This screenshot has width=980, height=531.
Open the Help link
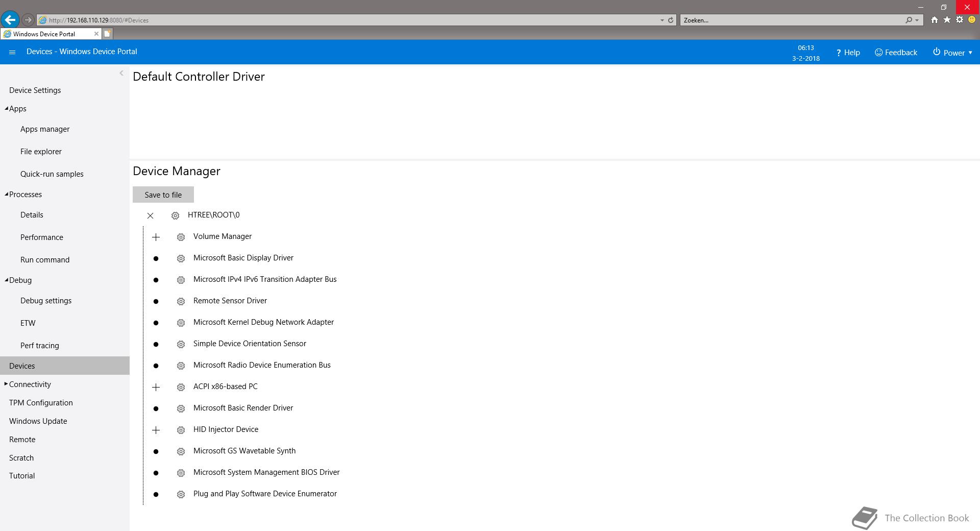(x=848, y=53)
